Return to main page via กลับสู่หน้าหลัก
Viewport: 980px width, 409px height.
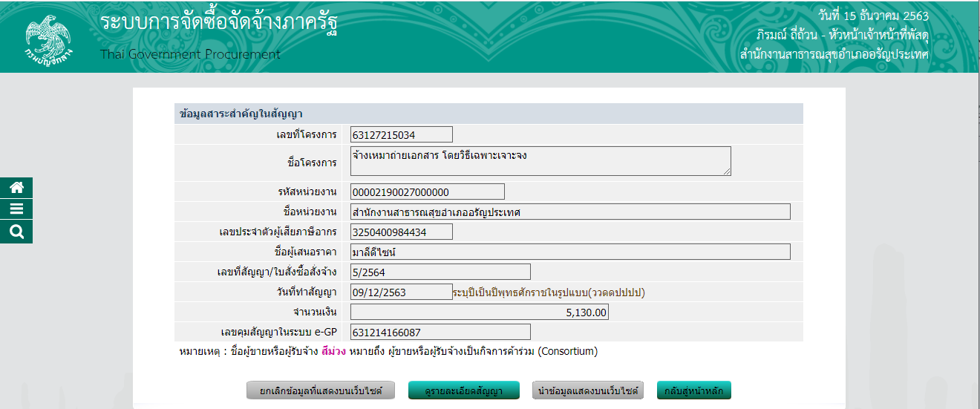[x=694, y=390]
